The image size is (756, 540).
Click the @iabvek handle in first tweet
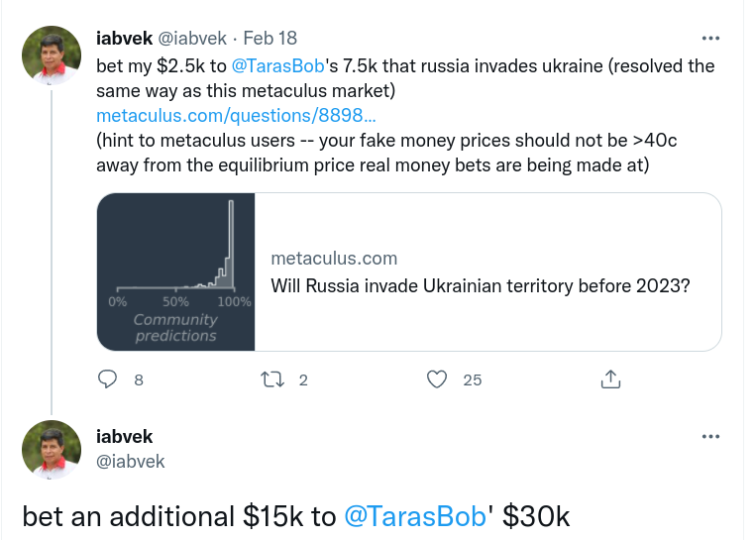[x=192, y=38]
